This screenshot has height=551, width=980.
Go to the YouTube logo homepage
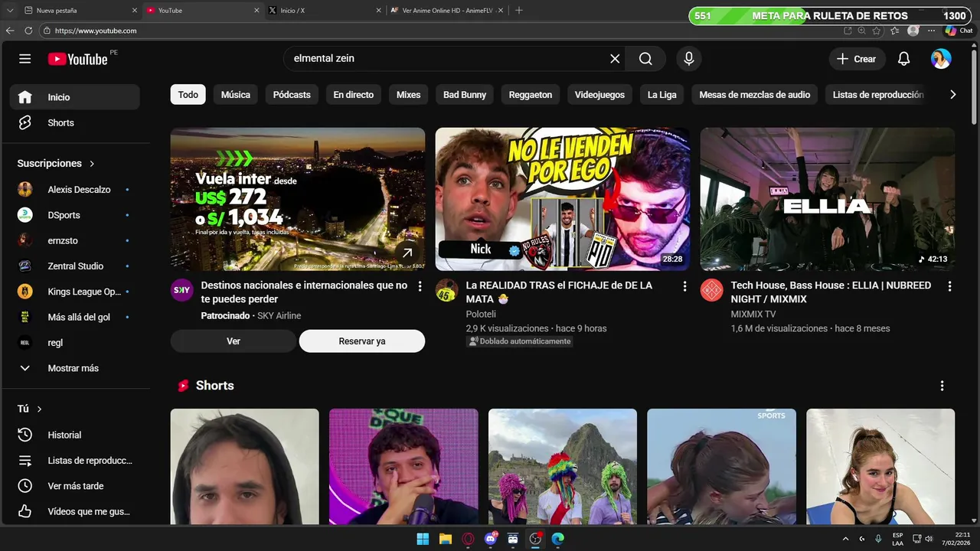[77, 59]
